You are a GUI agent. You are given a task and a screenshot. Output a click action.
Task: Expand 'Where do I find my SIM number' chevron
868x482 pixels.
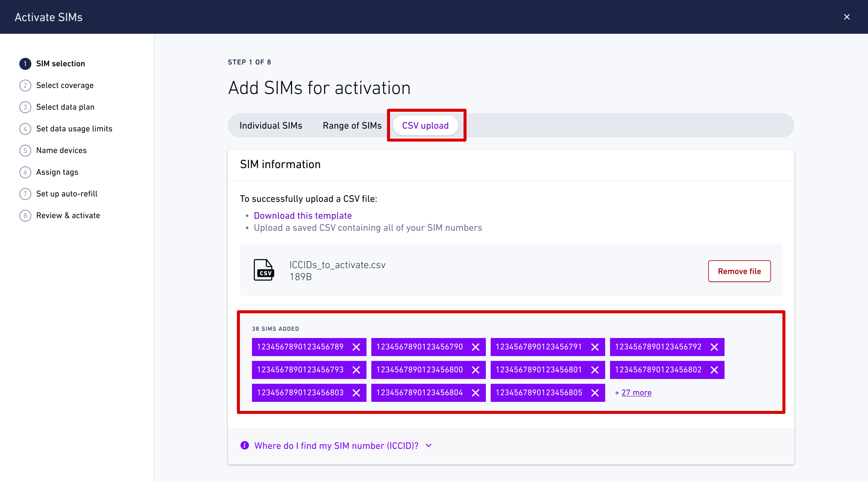[429, 445]
